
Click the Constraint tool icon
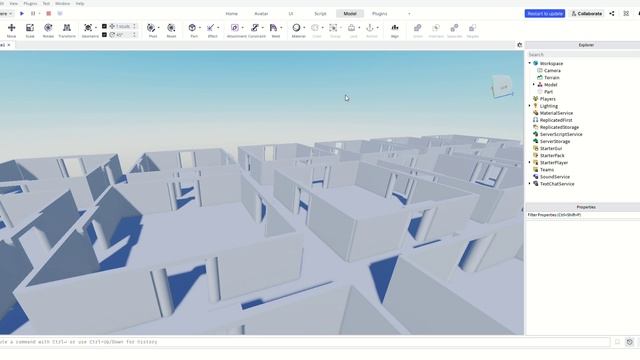tap(255, 28)
